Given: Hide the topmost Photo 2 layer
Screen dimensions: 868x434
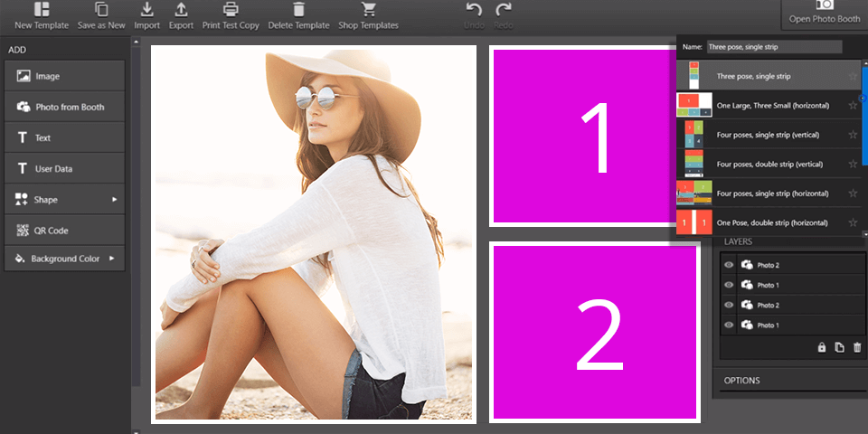Looking at the screenshot, I should coord(729,265).
